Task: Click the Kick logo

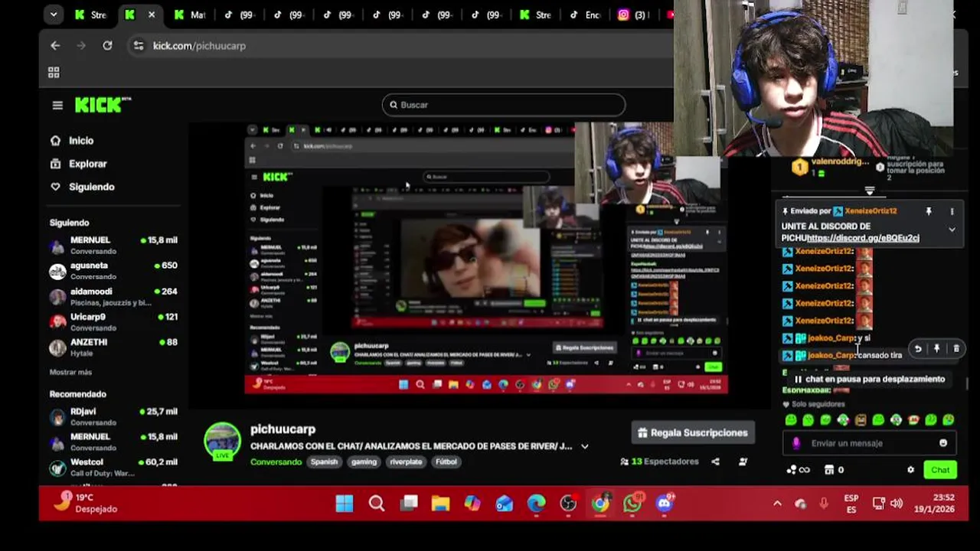Action: [x=103, y=106]
